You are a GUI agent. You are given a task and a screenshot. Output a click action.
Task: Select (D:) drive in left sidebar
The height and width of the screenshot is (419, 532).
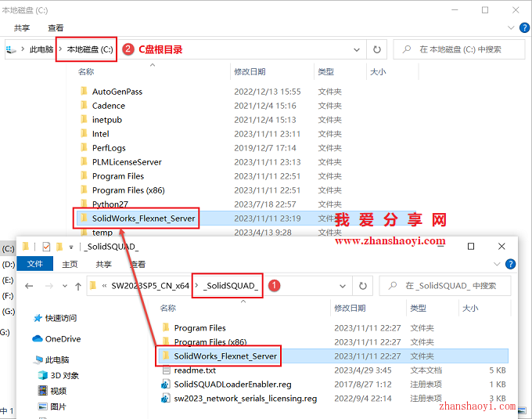coord(8,265)
